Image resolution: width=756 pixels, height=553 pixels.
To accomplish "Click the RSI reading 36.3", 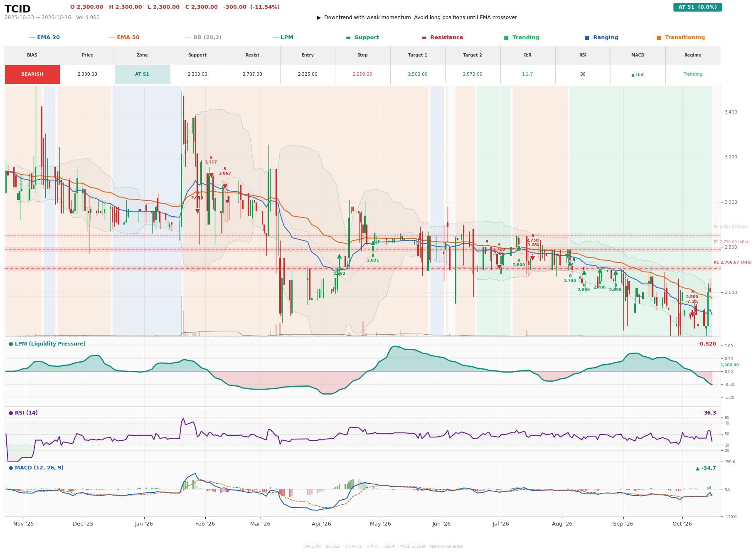I will point(710,413).
